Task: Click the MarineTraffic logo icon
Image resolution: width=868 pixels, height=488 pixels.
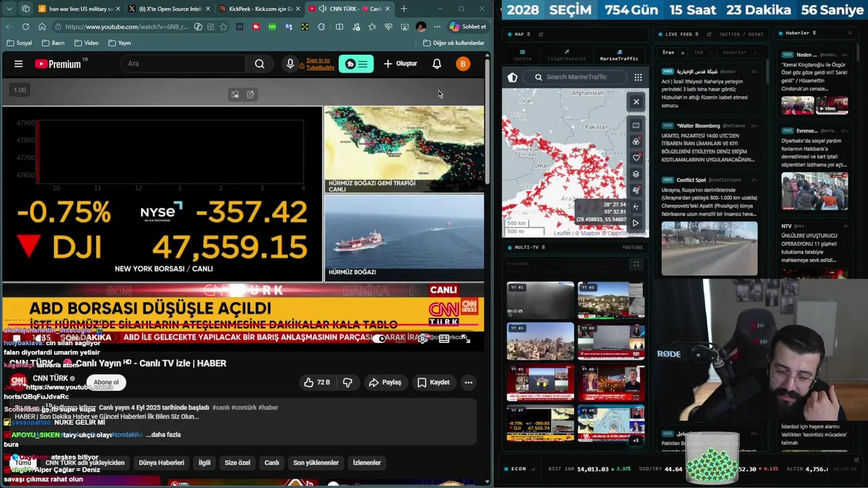Action: (x=513, y=77)
